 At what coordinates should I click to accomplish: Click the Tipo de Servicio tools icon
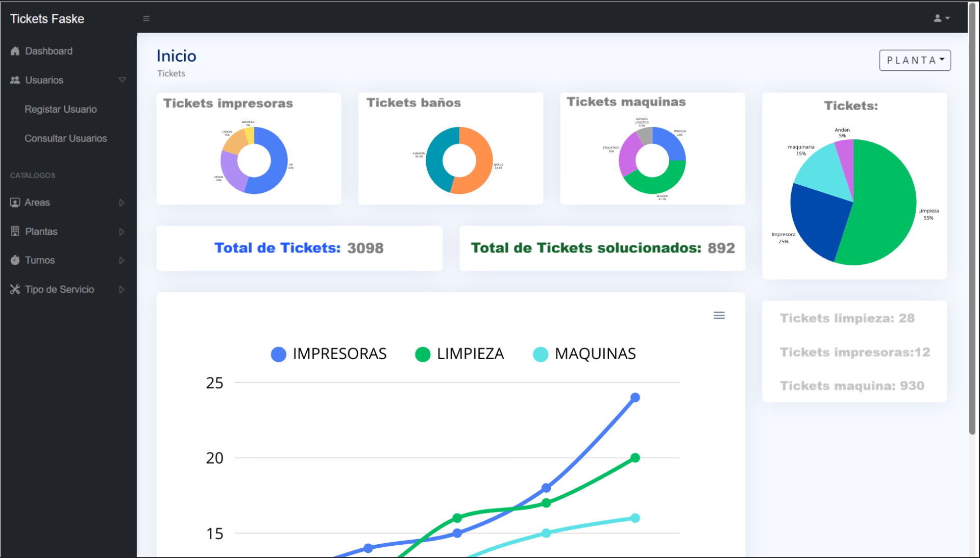pos(15,289)
